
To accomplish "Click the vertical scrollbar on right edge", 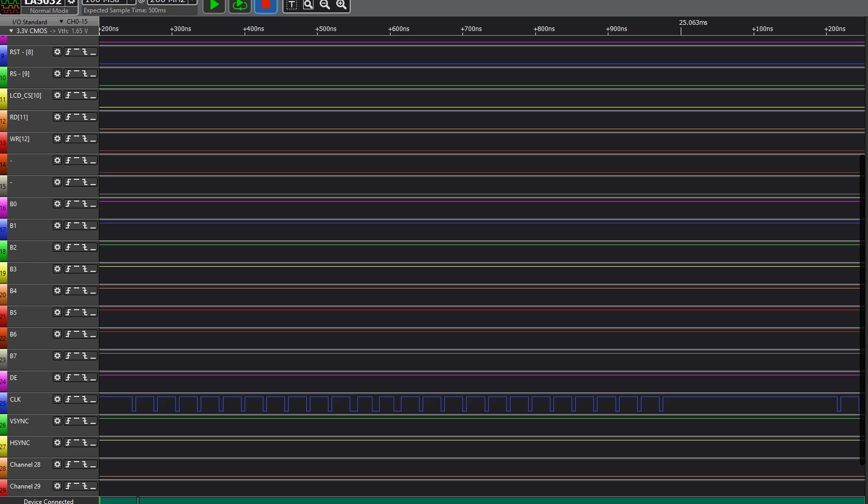I will click(x=862, y=310).
